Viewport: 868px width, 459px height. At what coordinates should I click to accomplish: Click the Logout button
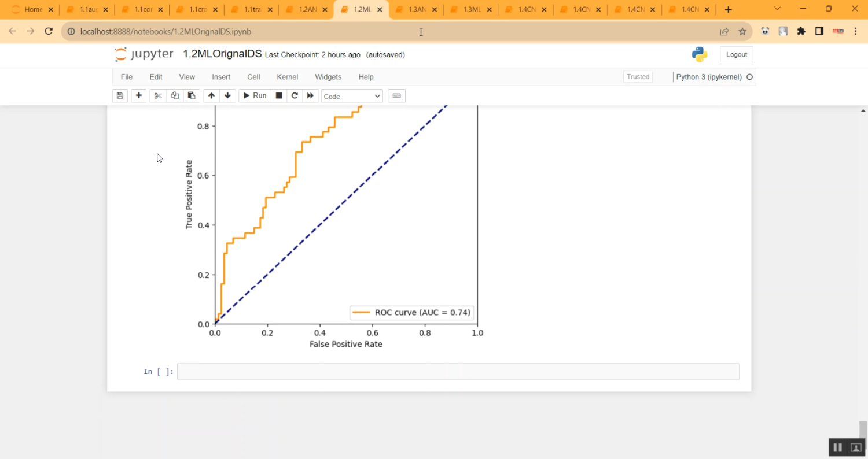736,54
